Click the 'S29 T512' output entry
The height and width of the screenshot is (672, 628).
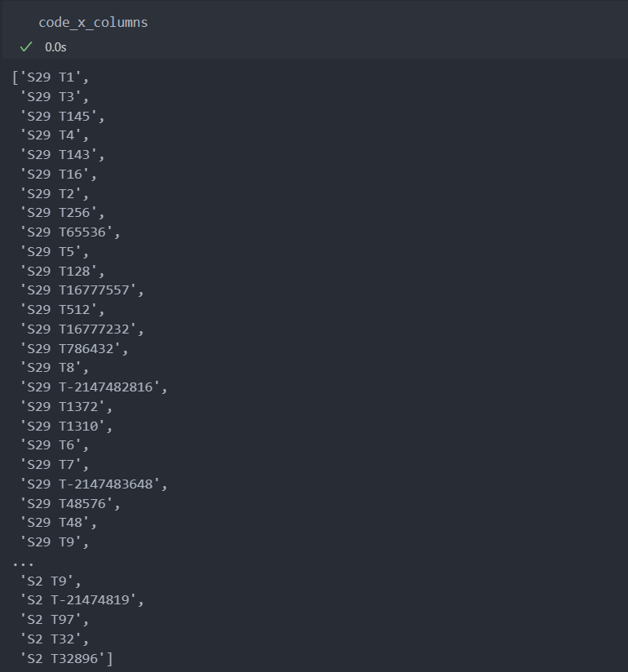coord(61,310)
